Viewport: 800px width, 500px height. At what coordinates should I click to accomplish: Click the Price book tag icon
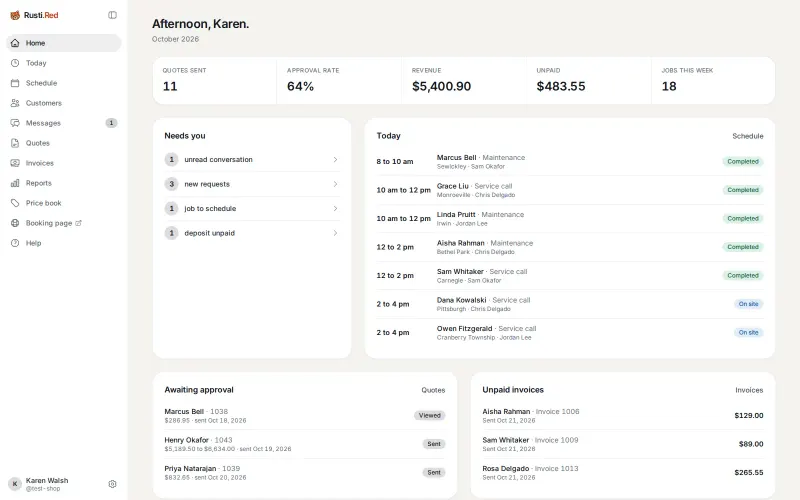coord(15,203)
